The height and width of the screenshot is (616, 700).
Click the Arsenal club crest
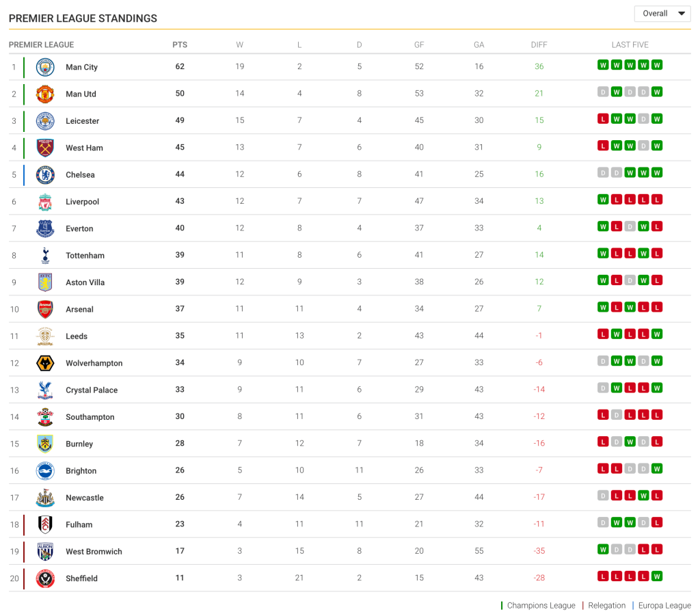[x=45, y=309]
